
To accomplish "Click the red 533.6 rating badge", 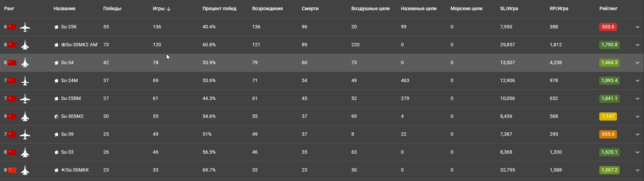I will click(x=608, y=27).
